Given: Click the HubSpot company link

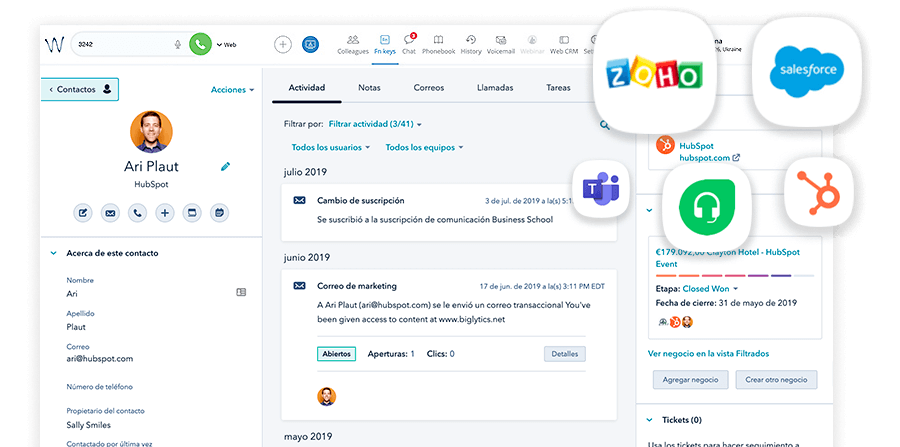Looking at the screenshot, I should [696, 146].
